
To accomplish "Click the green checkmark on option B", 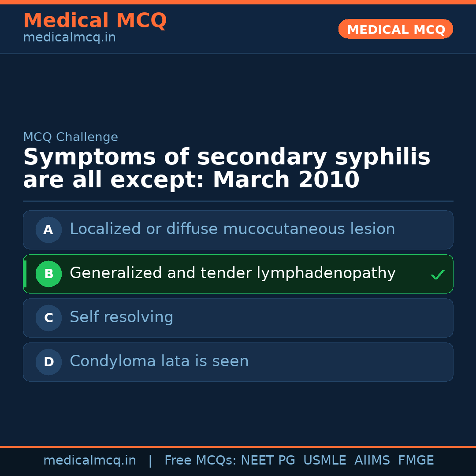I will 437,275.
